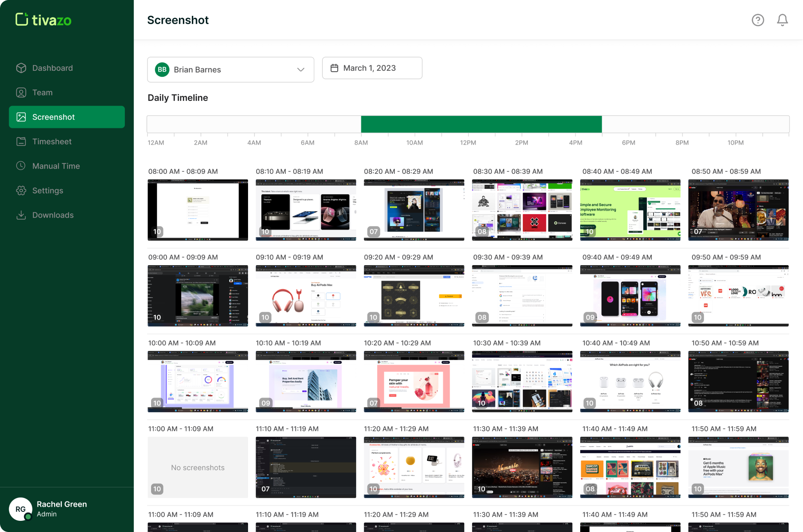Click the Team person icon in sidebar
Image resolution: width=803 pixels, height=532 pixels.
[21, 93]
